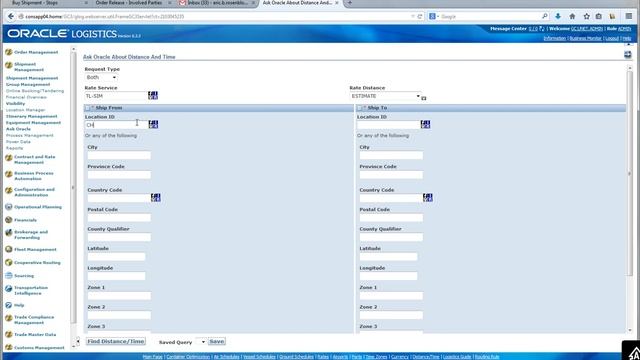Open the Rate Distance dropdown
640x360 pixels.
tap(385, 96)
